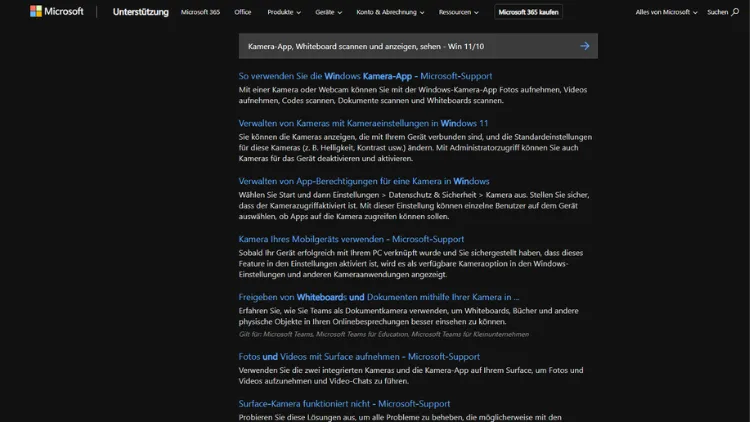
Task: Click description starting 'Probieren Sie diese Lösungen aus'
Action: (400, 417)
